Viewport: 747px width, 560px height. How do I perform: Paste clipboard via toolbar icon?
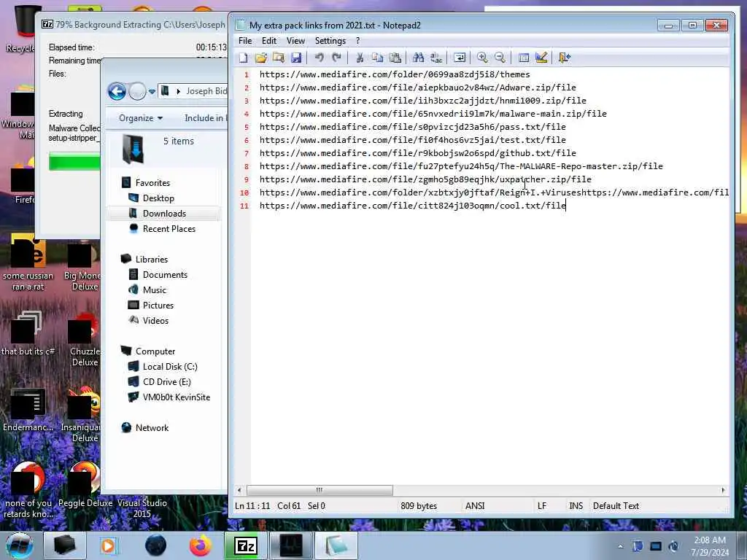(395, 58)
